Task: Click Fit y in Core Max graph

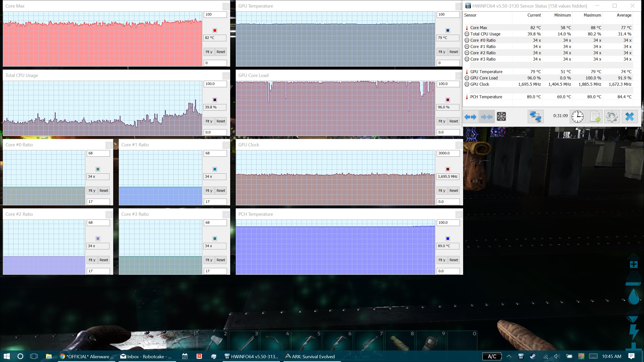Action: tap(209, 52)
